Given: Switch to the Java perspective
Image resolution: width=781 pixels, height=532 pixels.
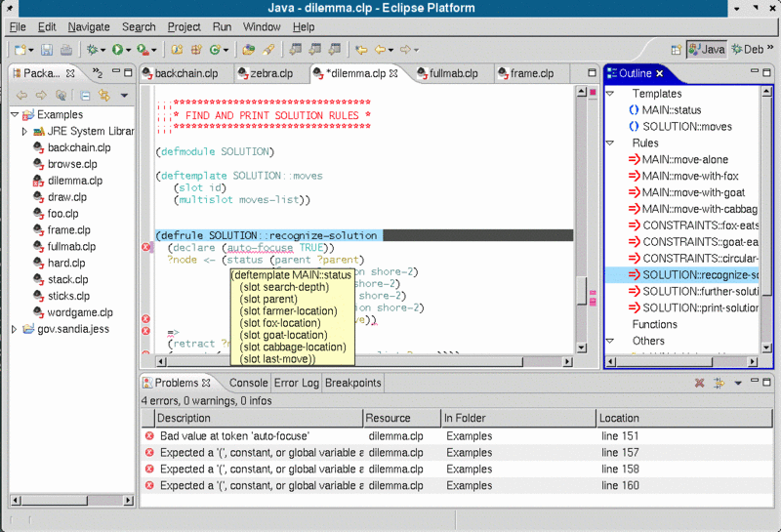Looking at the screenshot, I should 706,50.
